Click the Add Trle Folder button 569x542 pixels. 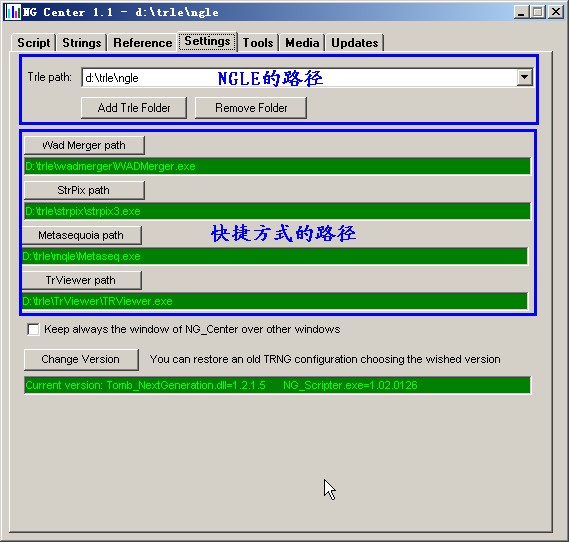[134, 108]
